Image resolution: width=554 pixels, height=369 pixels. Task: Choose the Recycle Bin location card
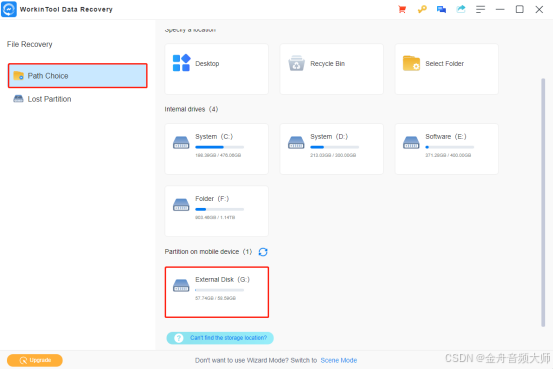pos(331,69)
